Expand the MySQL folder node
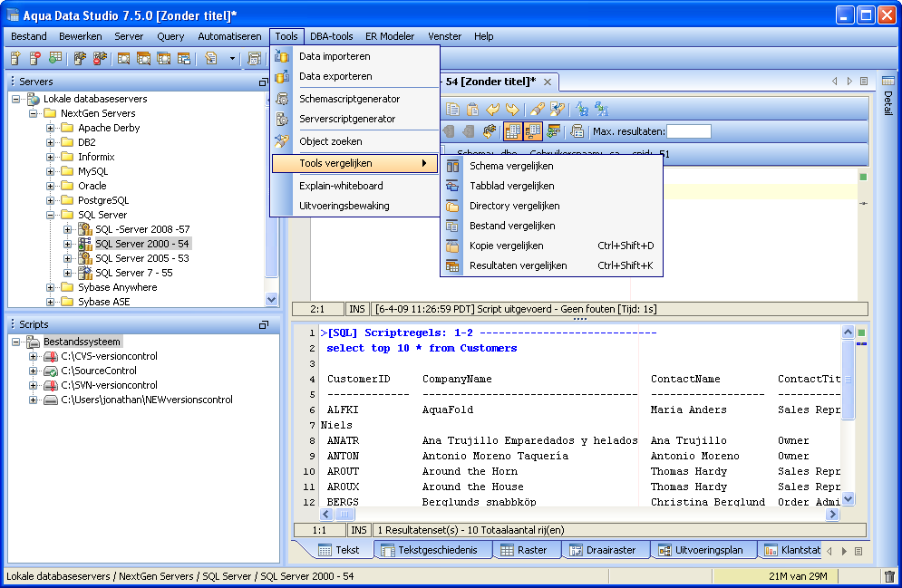 click(x=51, y=171)
